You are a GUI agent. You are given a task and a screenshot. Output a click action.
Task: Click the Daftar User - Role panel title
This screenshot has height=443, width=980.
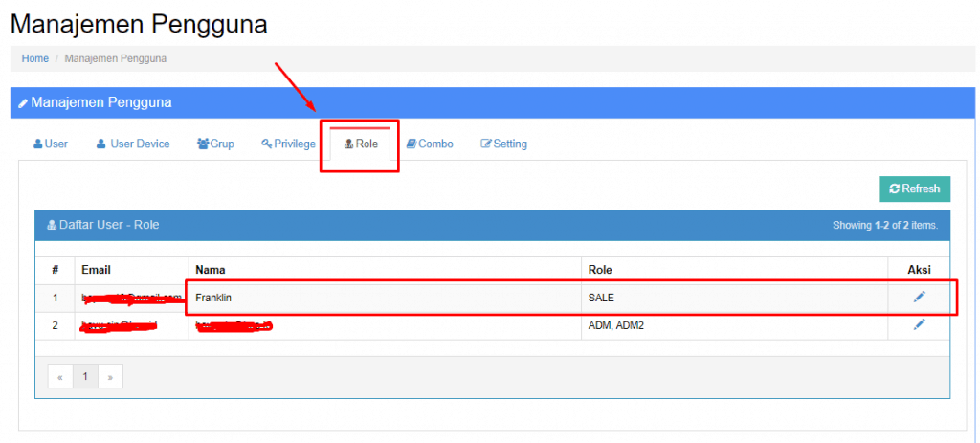[x=103, y=224]
